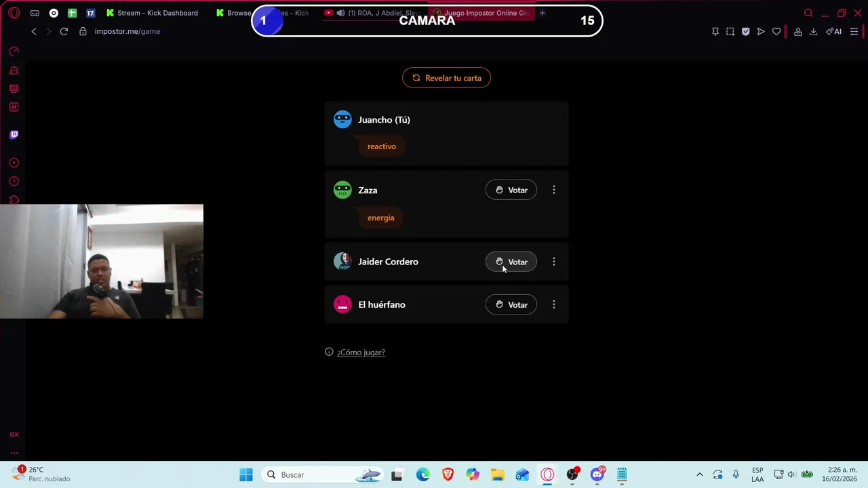Click the 'reactivo' word tag
This screenshot has height=488, width=868.
pyautogui.click(x=382, y=146)
